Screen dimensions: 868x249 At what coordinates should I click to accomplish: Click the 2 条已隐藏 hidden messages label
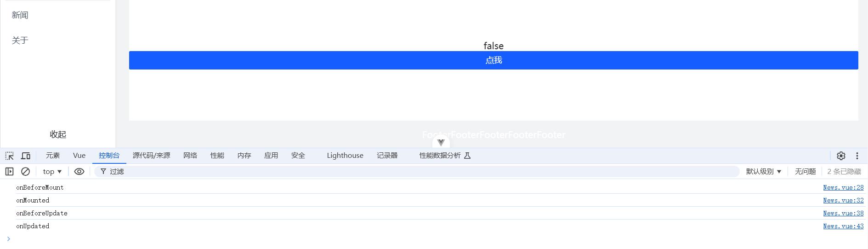point(844,171)
